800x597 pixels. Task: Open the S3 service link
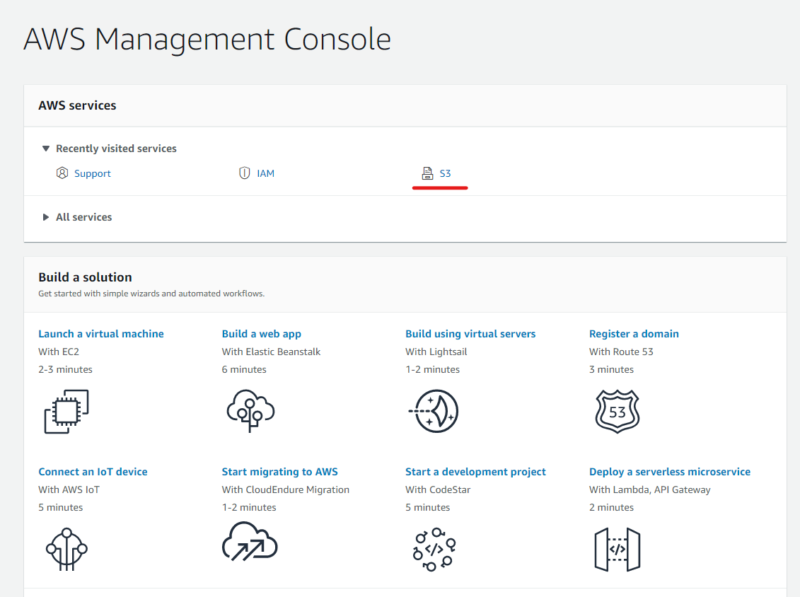point(445,173)
